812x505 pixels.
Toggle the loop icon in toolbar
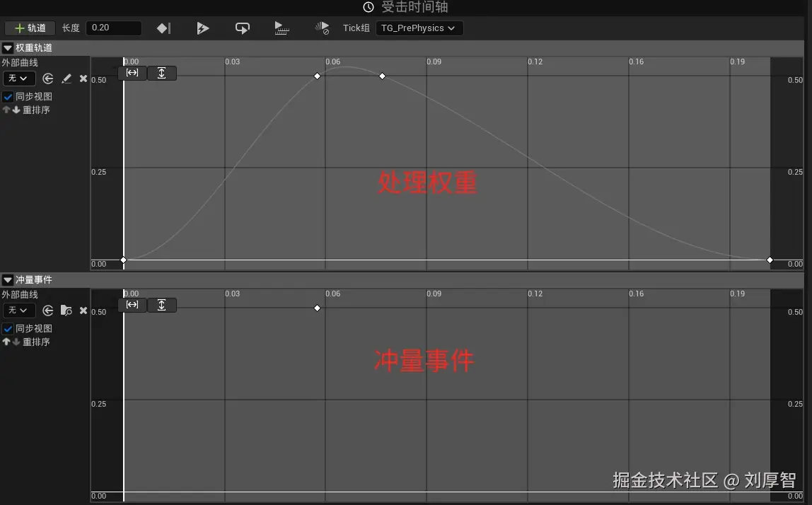coord(243,28)
